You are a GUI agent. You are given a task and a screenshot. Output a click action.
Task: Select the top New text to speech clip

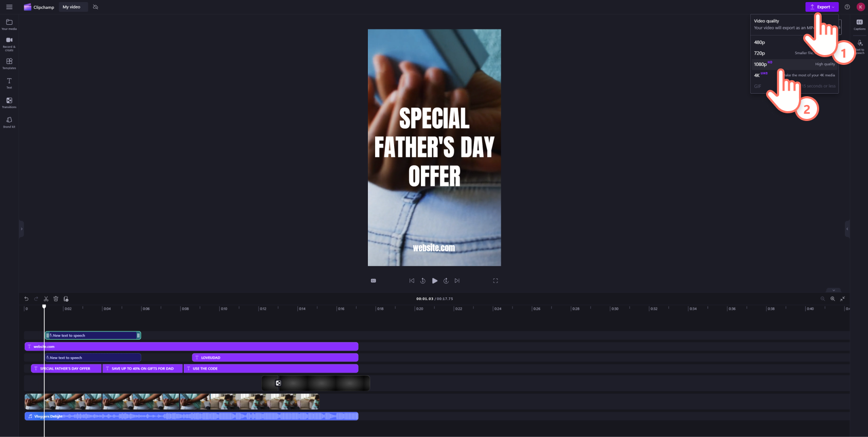[93, 336]
